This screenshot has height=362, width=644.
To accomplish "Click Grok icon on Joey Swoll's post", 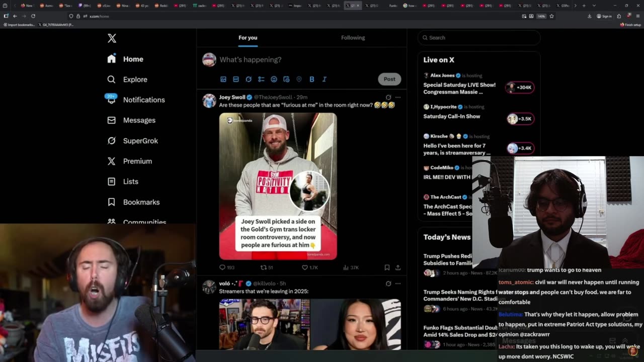I will (388, 97).
